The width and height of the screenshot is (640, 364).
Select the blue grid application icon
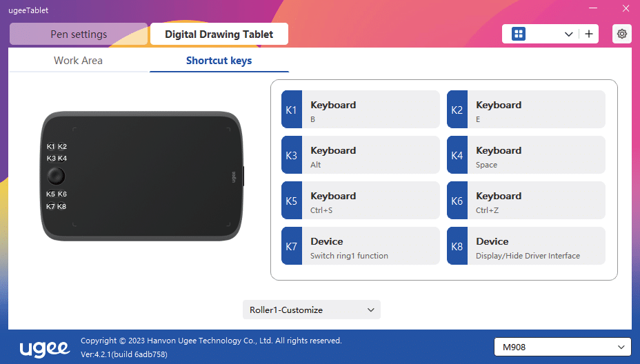pos(519,34)
